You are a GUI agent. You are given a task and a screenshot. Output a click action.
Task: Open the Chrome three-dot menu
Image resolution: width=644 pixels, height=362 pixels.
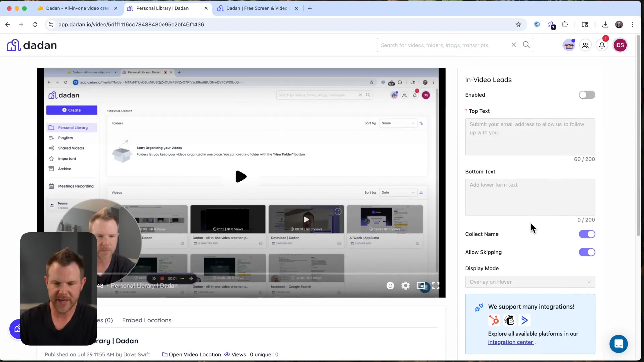(x=633, y=24)
